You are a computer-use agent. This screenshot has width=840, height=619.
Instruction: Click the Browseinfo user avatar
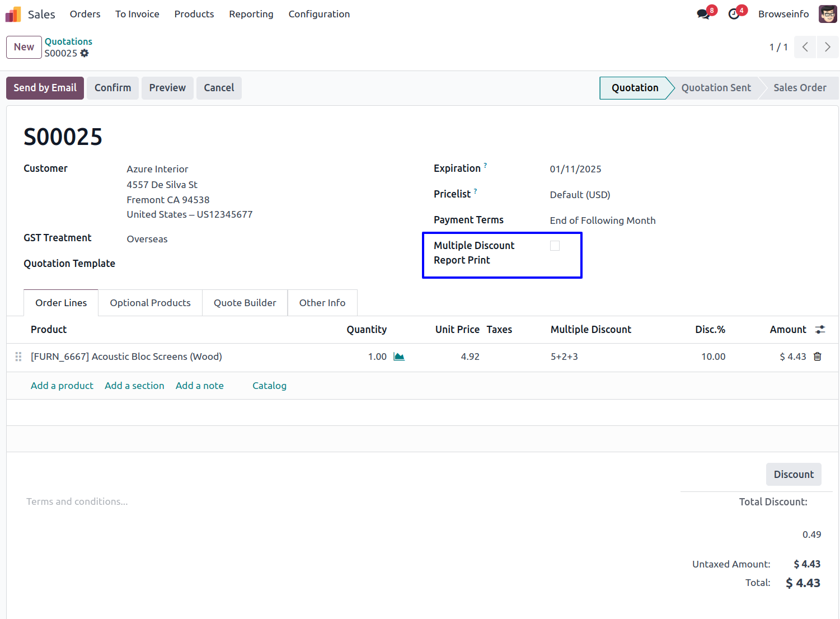tap(827, 14)
